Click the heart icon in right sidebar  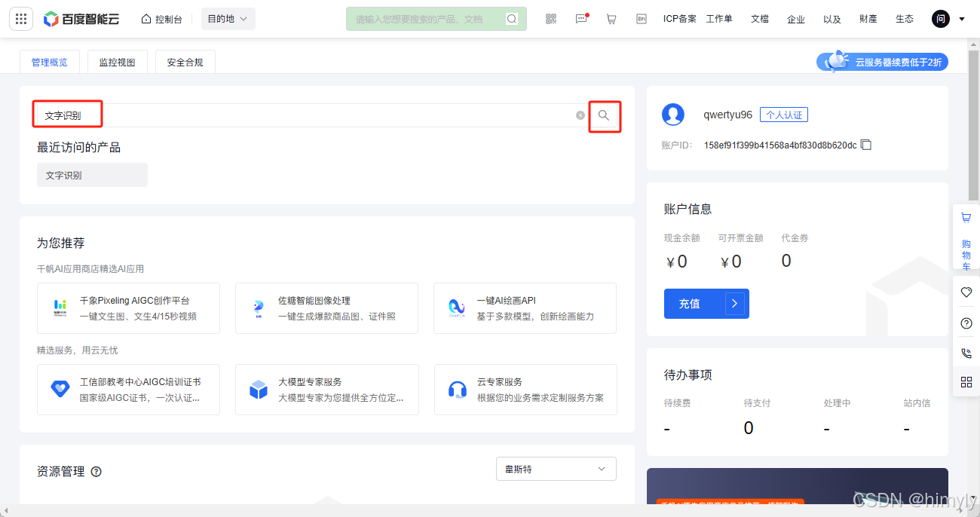(966, 292)
